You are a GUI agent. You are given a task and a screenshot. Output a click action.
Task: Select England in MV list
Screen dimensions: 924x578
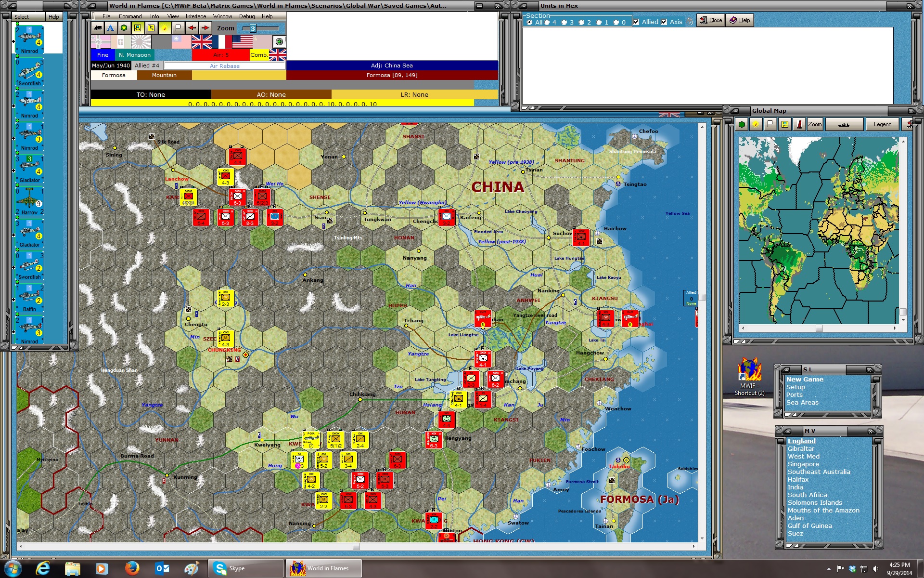tap(801, 441)
